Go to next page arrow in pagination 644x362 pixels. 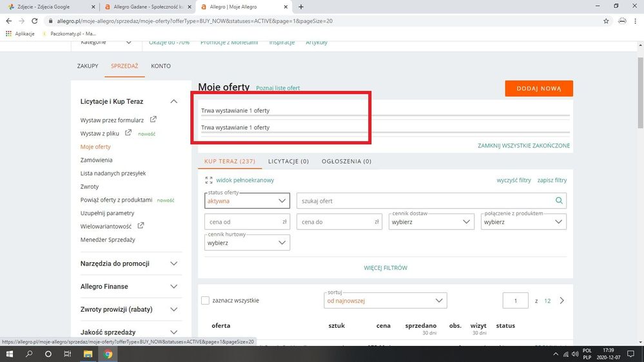pos(562,301)
